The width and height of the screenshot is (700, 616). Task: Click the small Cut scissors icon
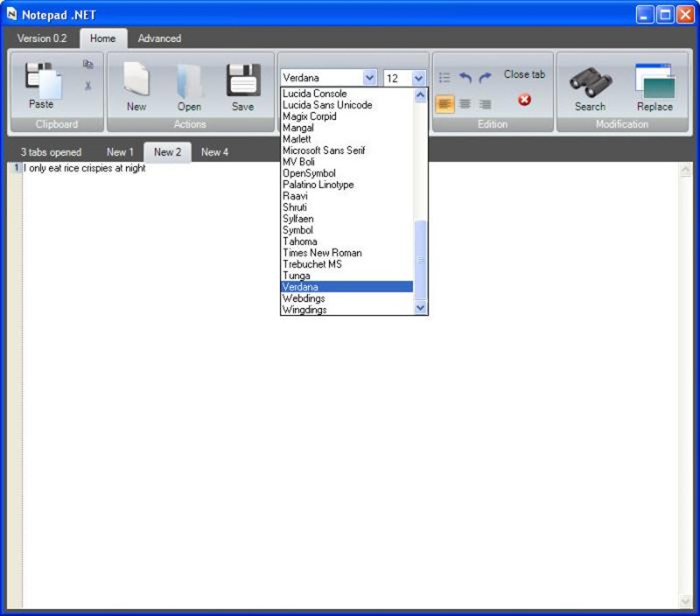tap(88, 85)
